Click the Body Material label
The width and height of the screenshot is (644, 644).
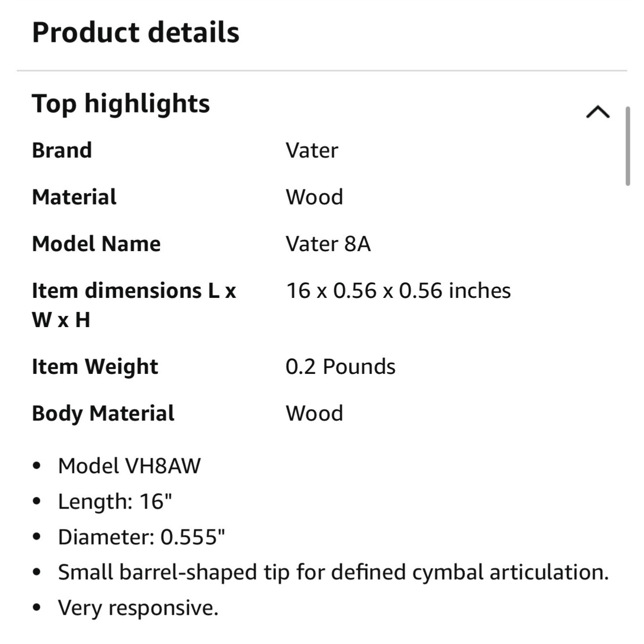(x=102, y=413)
